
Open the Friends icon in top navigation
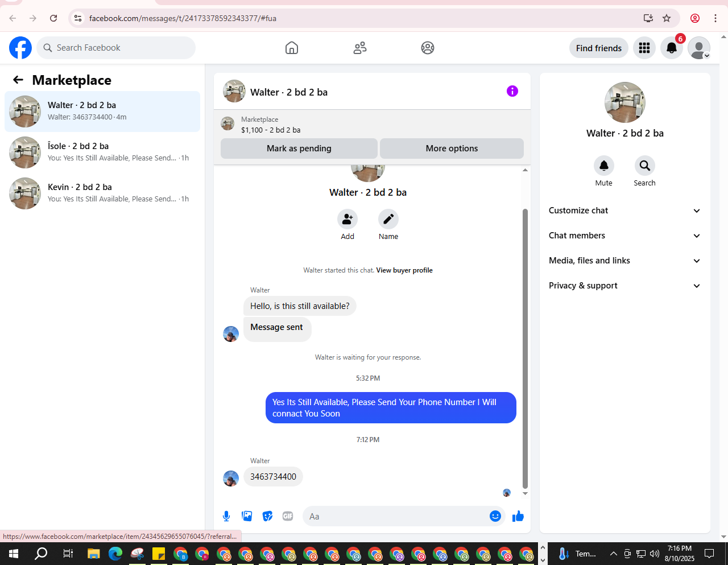(x=360, y=48)
